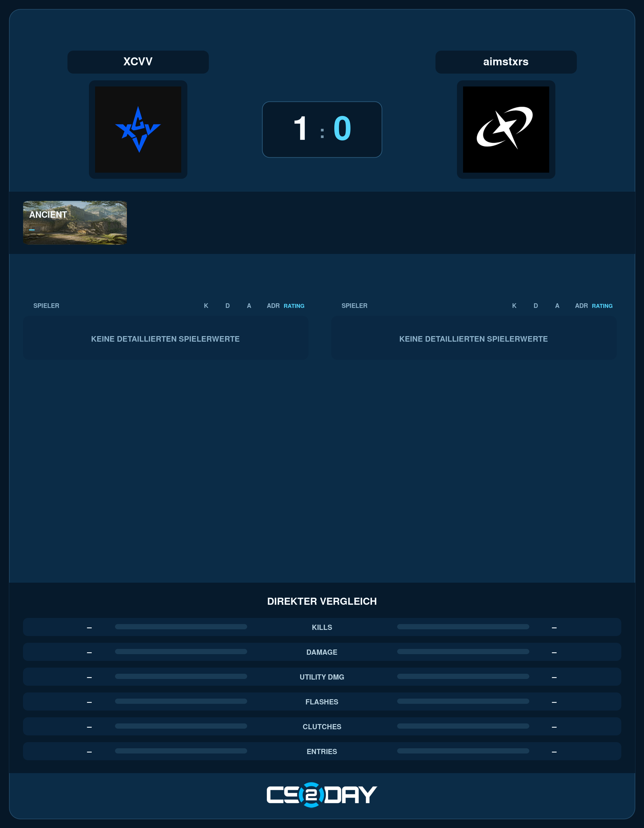The height and width of the screenshot is (828, 644).
Task: Select the FLASHES comparison row label
Action: point(322,702)
